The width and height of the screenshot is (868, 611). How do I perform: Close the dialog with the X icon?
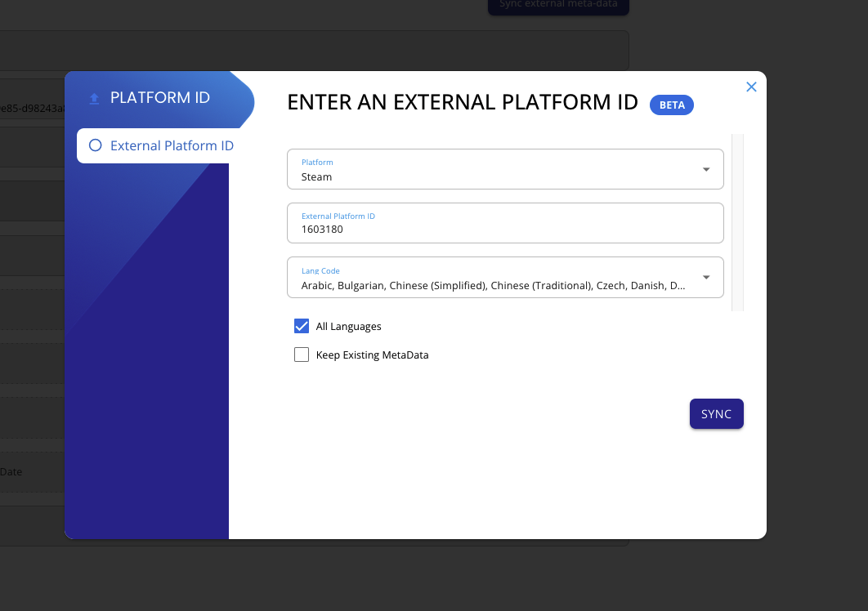pyautogui.click(x=751, y=87)
